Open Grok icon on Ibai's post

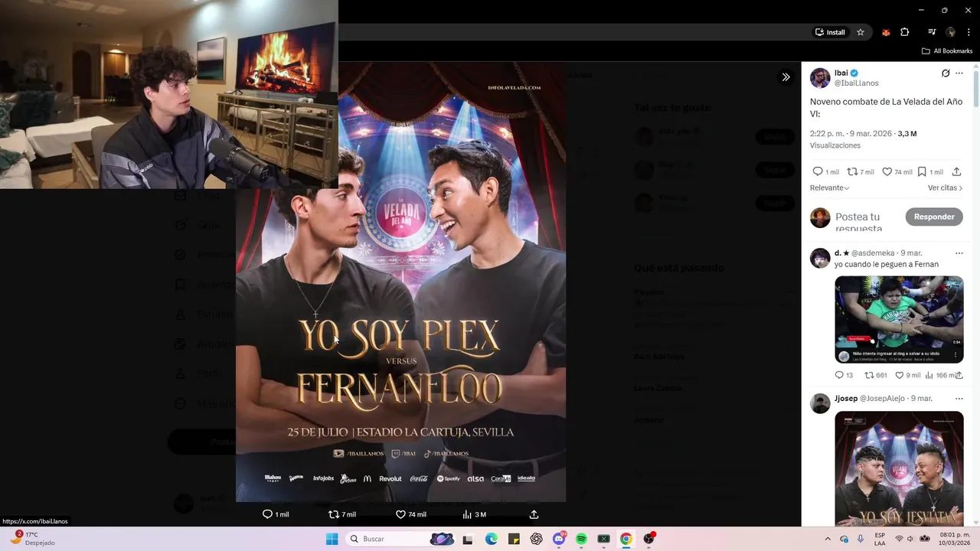coord(946,73)
